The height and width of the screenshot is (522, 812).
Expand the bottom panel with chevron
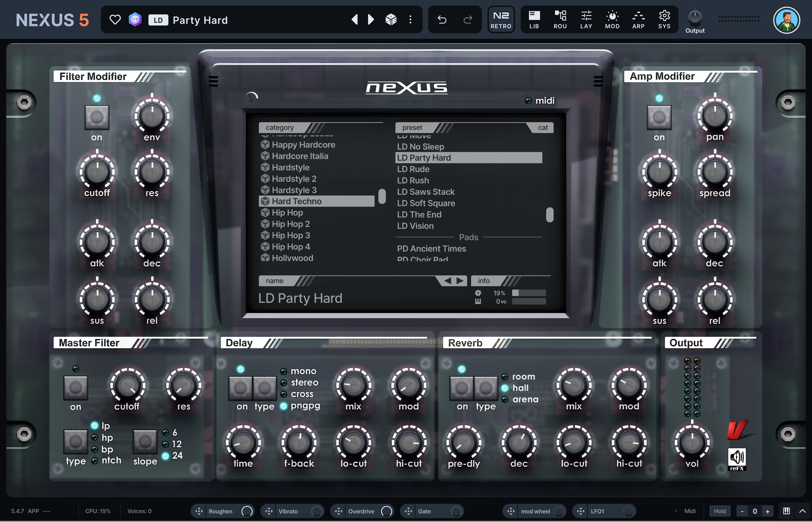[803, 511]
